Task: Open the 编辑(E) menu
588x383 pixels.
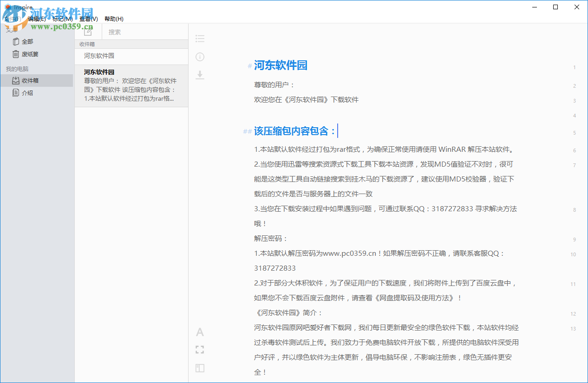Action: (x=37, y=19)
